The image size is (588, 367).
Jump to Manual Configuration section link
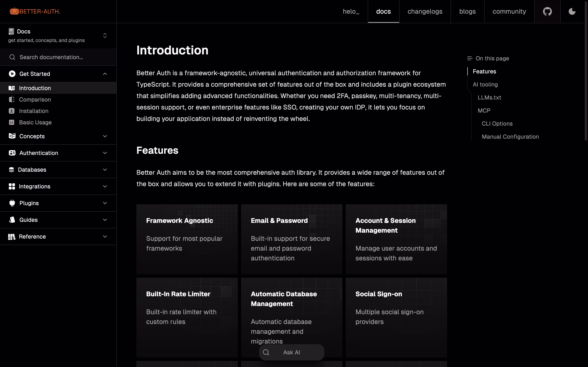point(510,137)
